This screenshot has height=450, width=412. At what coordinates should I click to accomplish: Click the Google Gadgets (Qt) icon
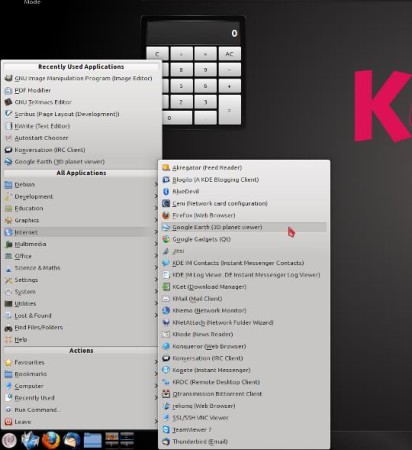click(x=166, y=239)
